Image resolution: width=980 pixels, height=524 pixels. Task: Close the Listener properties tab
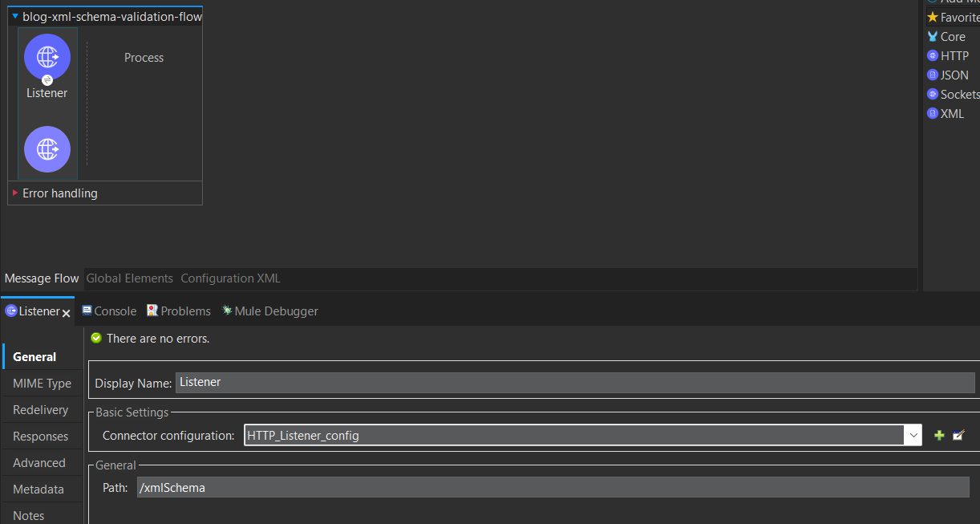coord(67,313)
